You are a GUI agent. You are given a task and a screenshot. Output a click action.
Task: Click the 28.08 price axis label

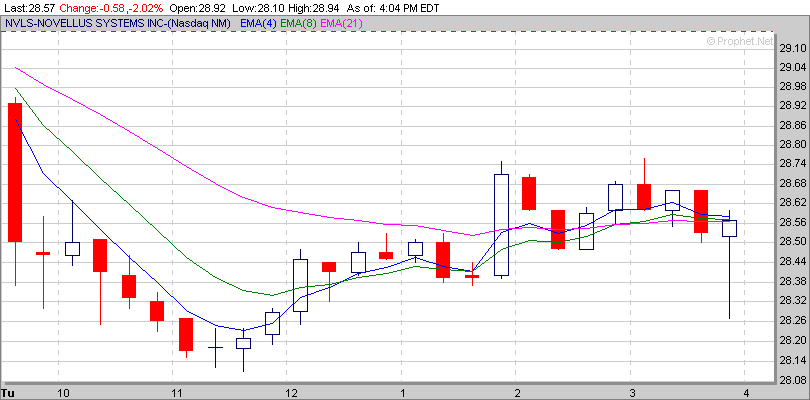[792, 379]
